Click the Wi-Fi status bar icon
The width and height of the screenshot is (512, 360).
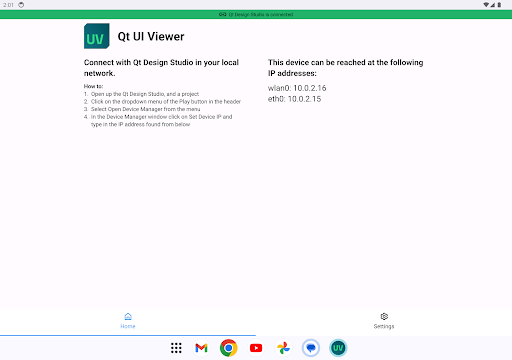pos(486,5)
